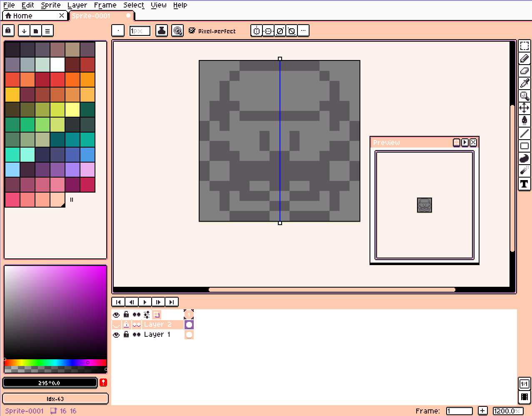Open the Layer menu
532x416 pixels.
(77, 5)
